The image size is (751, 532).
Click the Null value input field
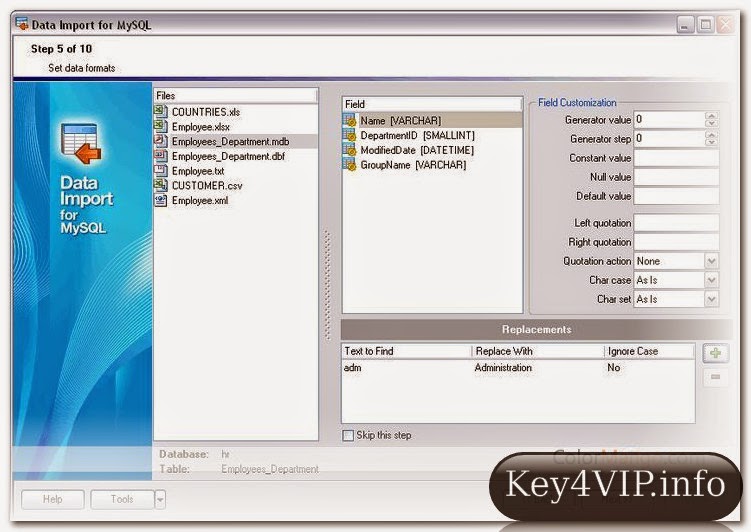676,177
